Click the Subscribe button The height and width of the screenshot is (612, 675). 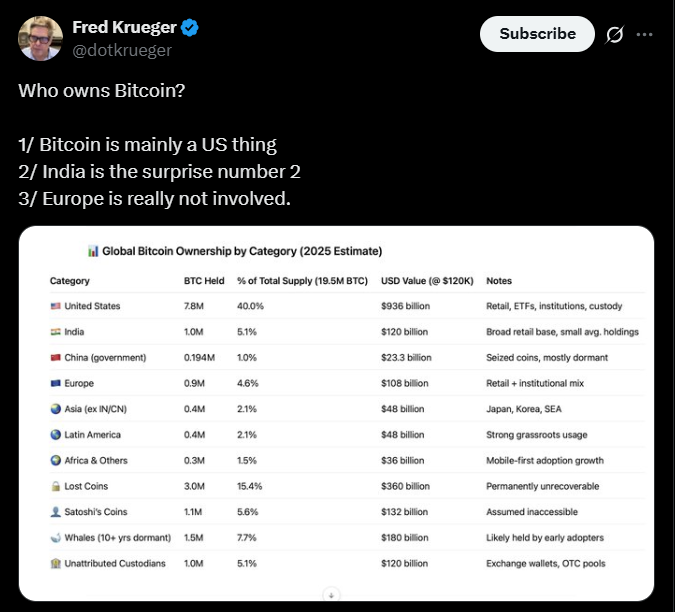[x=537, y=34]
